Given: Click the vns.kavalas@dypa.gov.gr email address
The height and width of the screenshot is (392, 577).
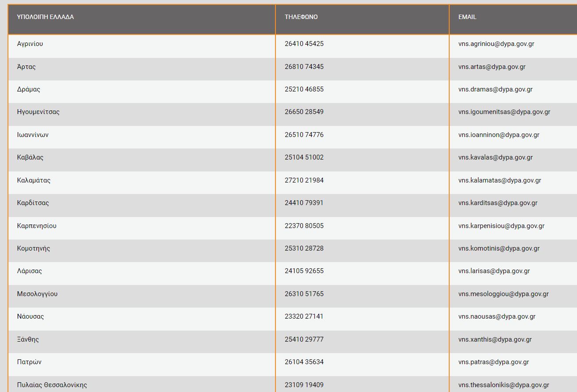Looking at the screenshot, I should (x=495, y=157).
